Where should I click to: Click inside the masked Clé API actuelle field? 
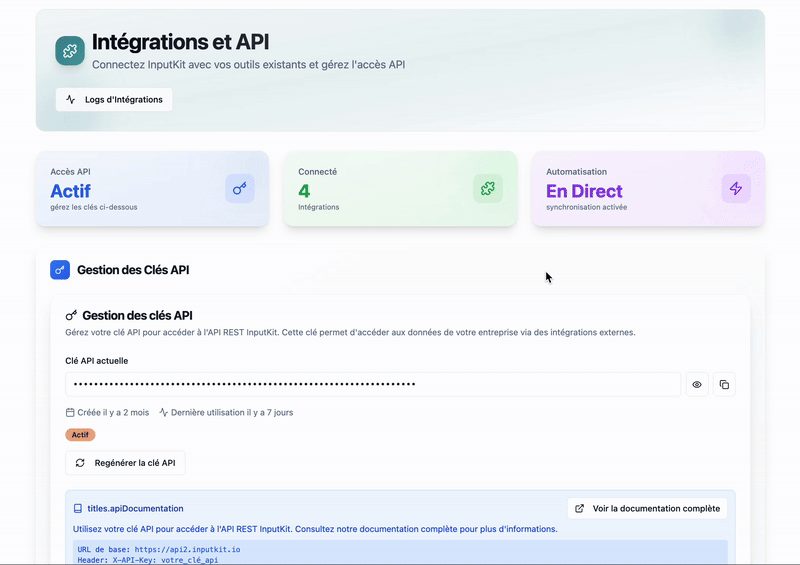373,384
